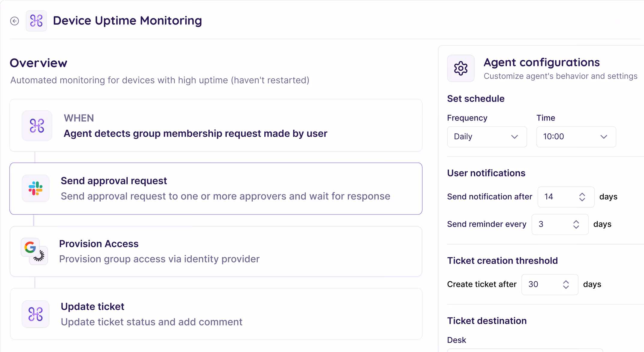This screenshot has height=352, width=644.
Task: Click the Agent configurations gear icon
Action: pyautogui.click(x=461, y=68)
